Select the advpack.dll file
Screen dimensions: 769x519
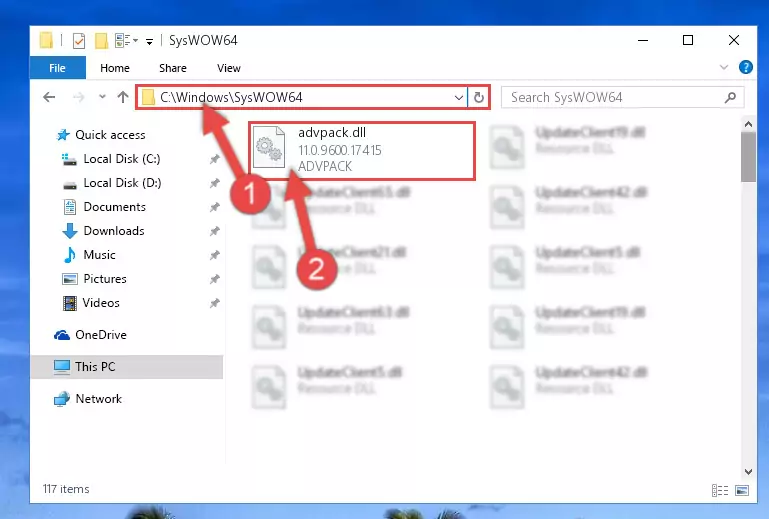point(362,151)
